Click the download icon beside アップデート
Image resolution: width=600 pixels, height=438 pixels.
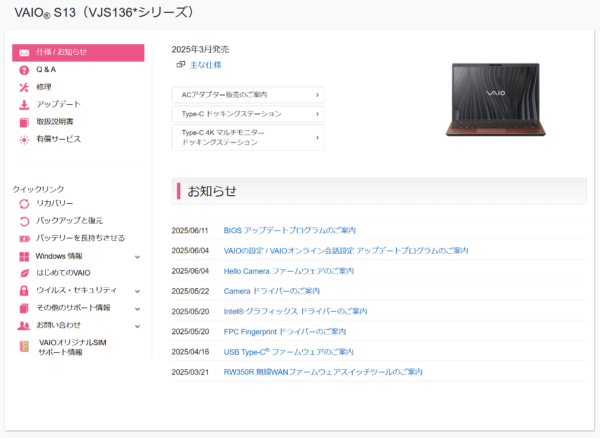[24, 105]
